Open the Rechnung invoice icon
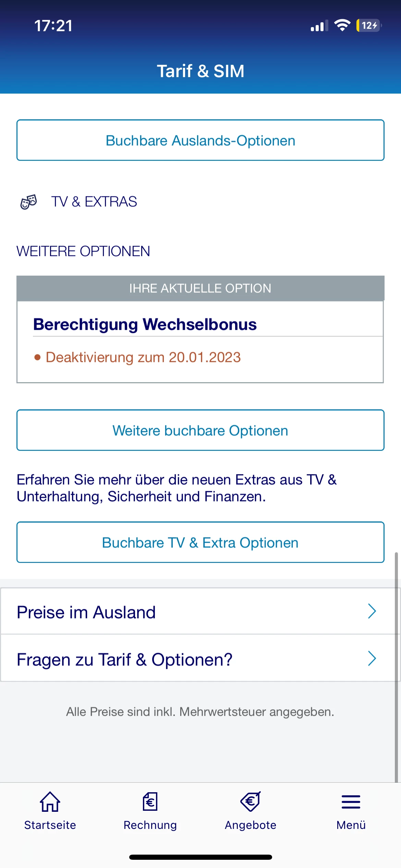The width and height of the screenshot is (401, 868). coord(150,801)
